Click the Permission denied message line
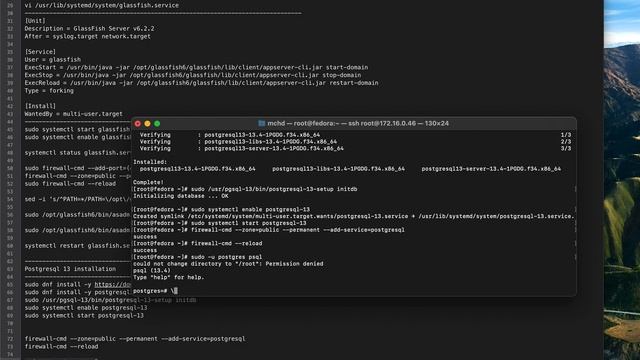 pos(228,264)
